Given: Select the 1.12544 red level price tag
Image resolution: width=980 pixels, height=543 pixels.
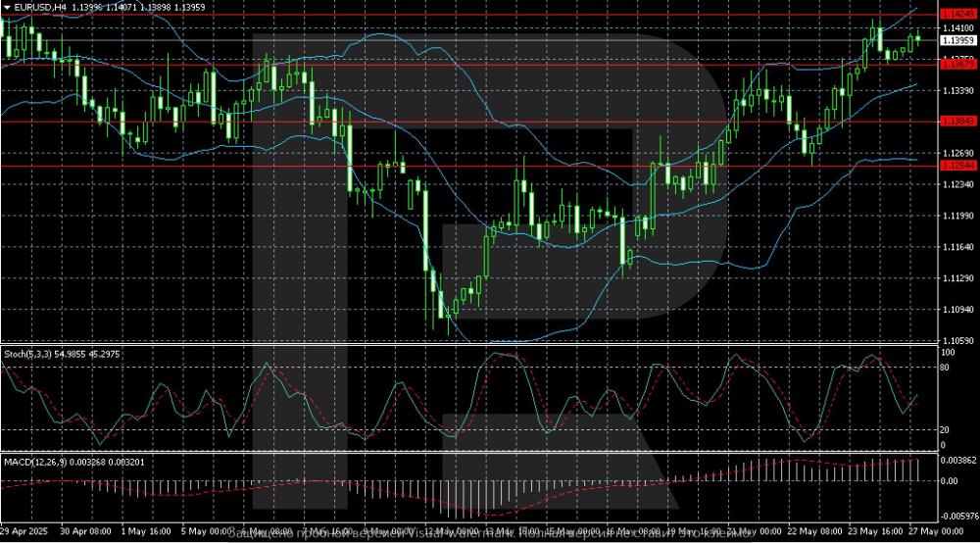Looking at the screenshot, I should coord(956,166).
